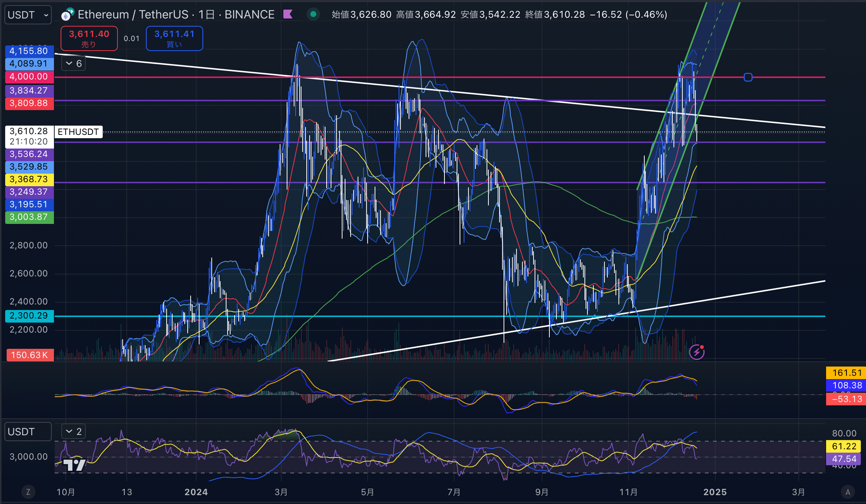The image size is (866, 504).
Task: Click the 3,003.87 green price label
Action: (30, 217)
